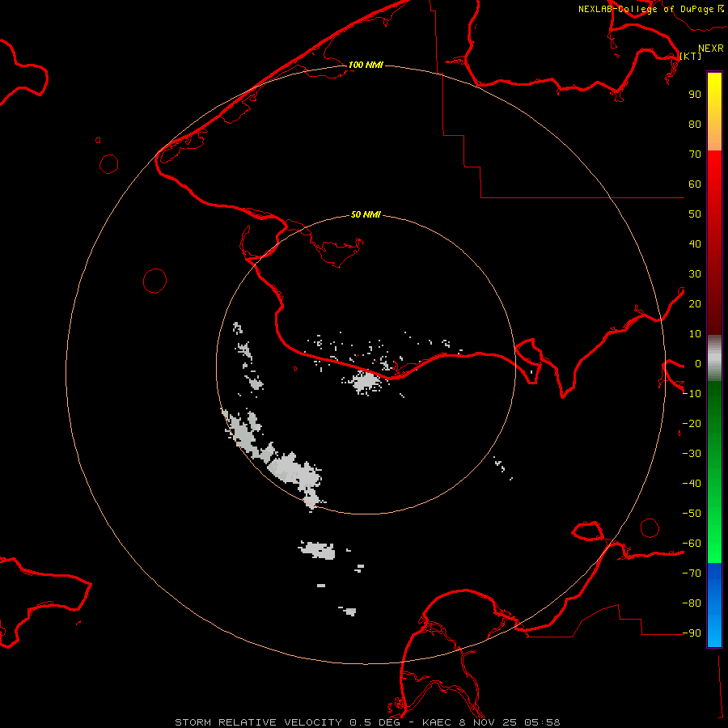728x728 pixels.
Task: Select the -80 value on velocity scale
Action: (x=692, y=603)
